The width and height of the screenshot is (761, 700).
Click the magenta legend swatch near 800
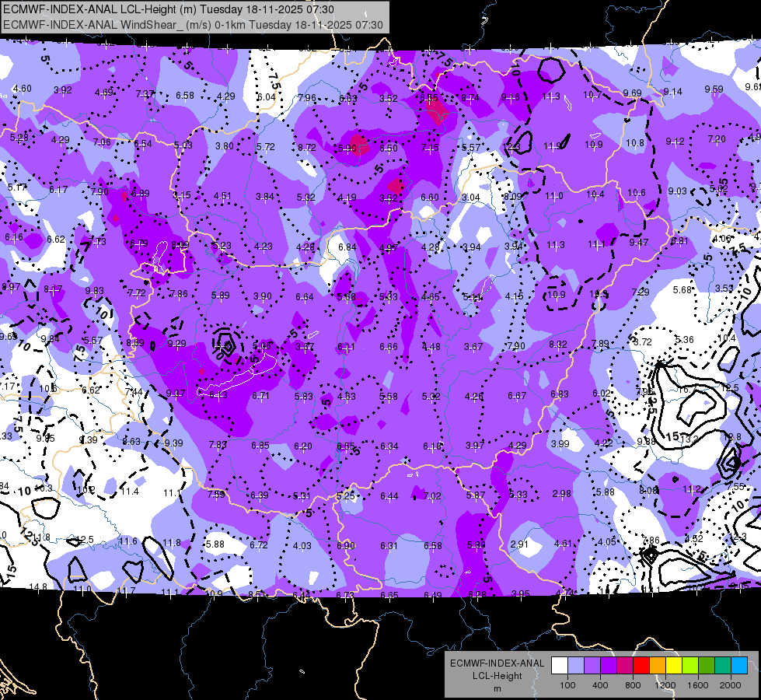pyautogui.click(x=625, y=666)
